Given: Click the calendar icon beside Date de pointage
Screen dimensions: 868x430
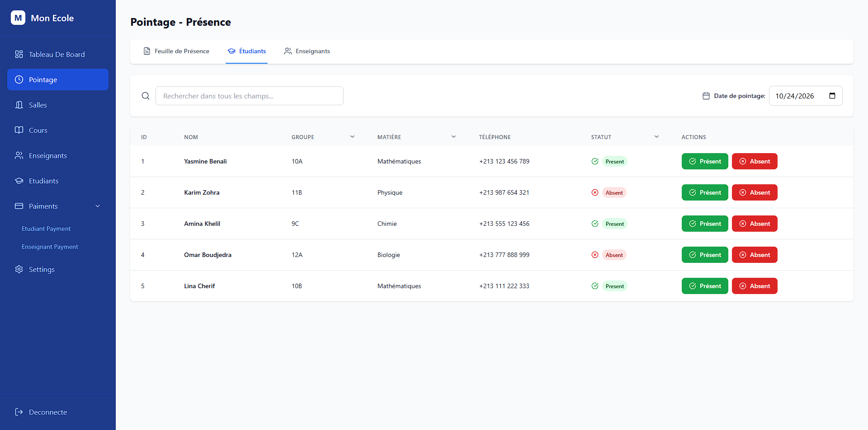Looking at the screenshot, I should [706, 96].
